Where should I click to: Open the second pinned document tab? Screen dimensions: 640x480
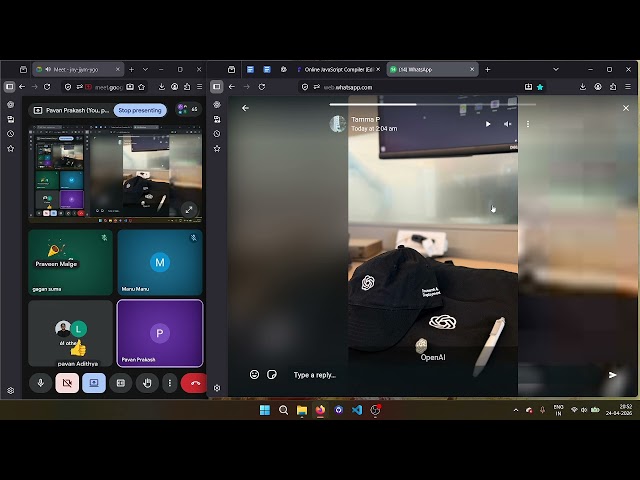pyautogui.click(x=267, y=69)
